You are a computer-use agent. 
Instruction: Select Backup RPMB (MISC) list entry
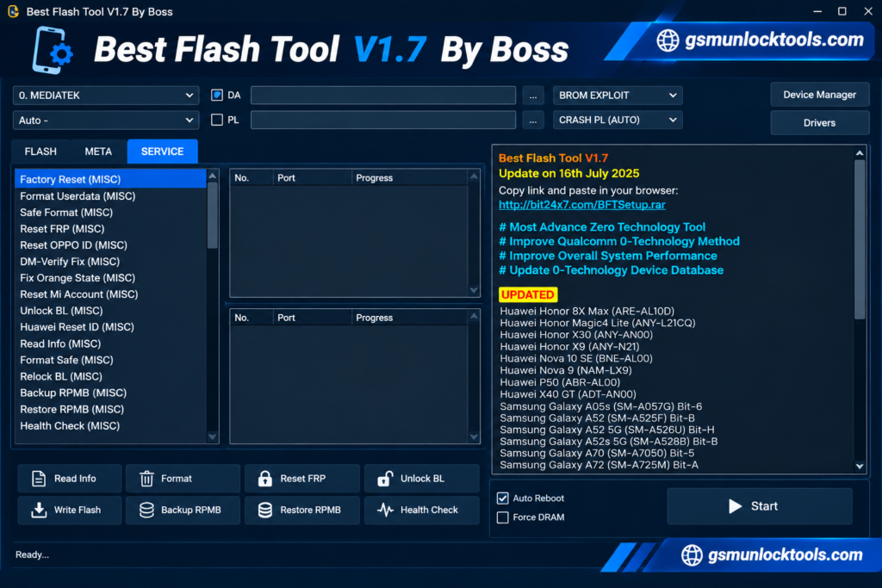pyautogui.click(x=110, y=393)
